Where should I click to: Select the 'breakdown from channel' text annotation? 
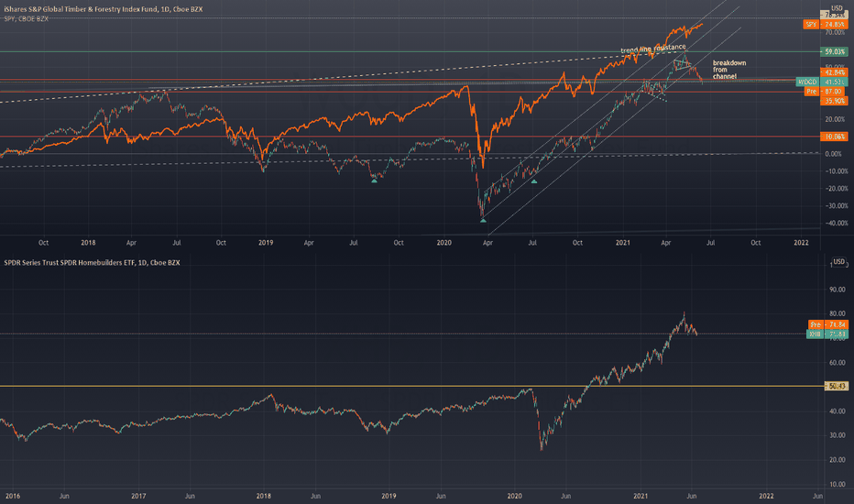[729, 70]
